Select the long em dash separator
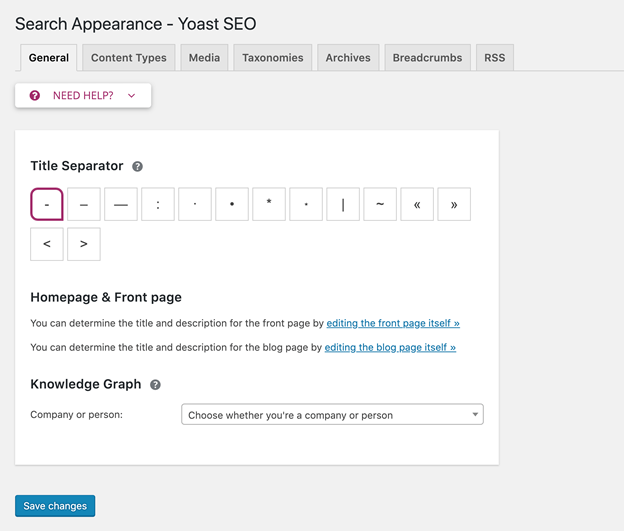The width and height of the screenshot is (624, 531). coord(121,205)
